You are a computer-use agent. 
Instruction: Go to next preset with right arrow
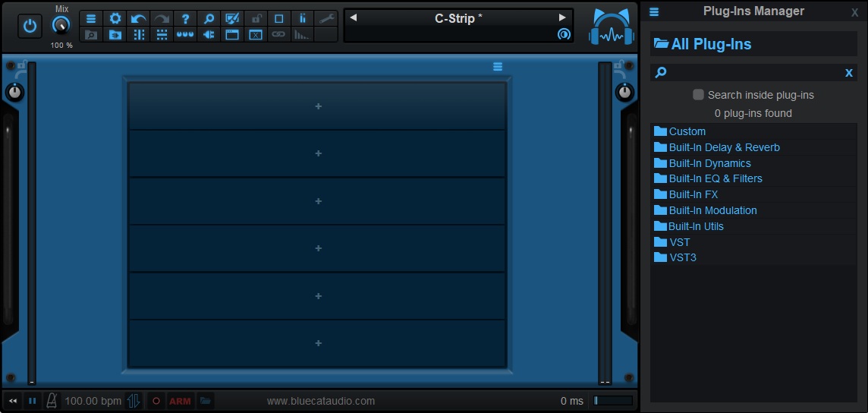click(x=562, y=17)
